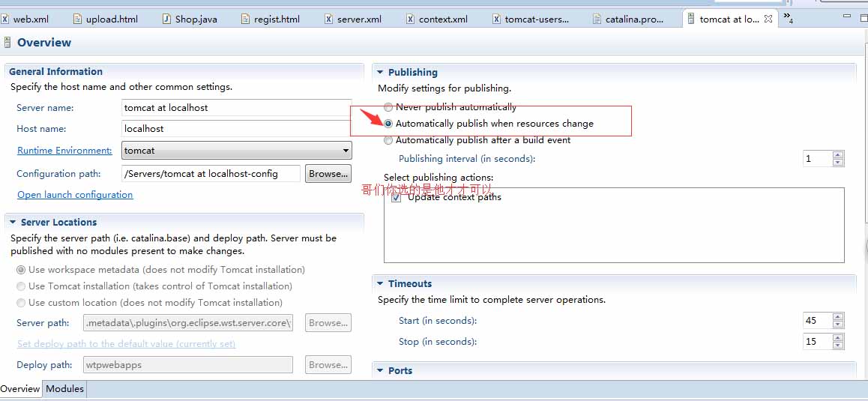The image size is (868, 401).
Task: Decrease the Publishing interval value
Action: point(838,163)
